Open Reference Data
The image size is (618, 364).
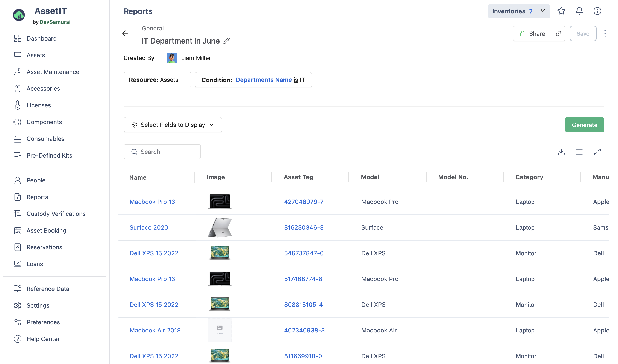(48, 289)
